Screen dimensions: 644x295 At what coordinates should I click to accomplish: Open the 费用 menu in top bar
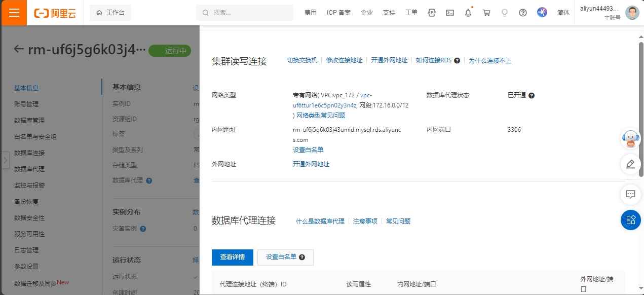(310, 13)
